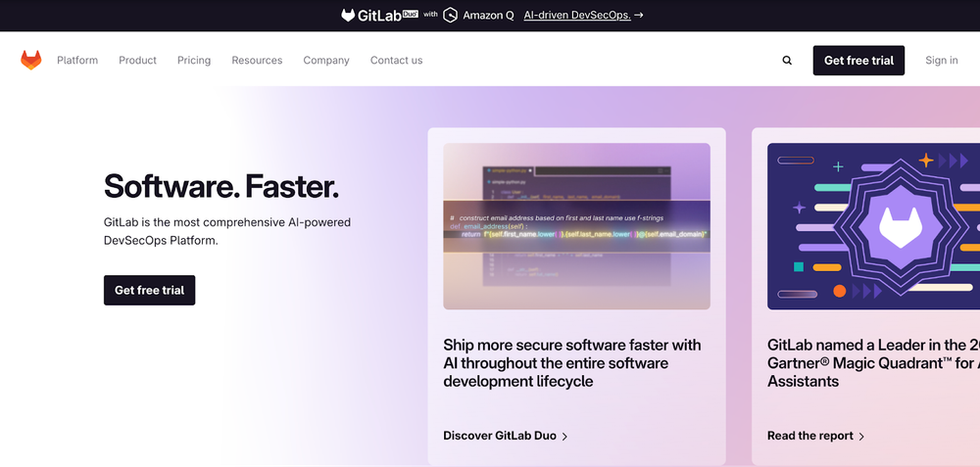Viewport: 980px width, 467px height.
Task: Expand the Company navigation menu
Action: coord(326,61)
